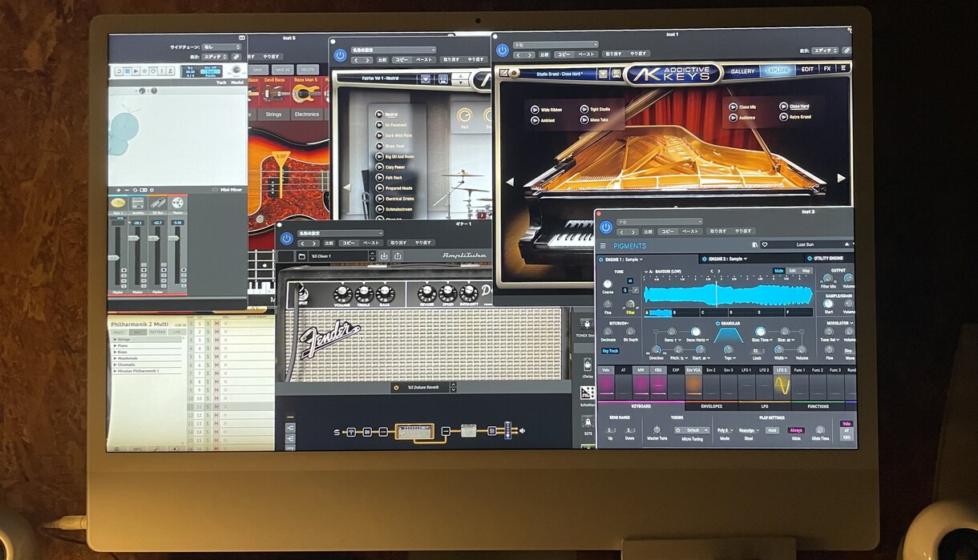
Task: Play the Retro Grand preset in Addictive Keys
Action: click(x=783, y=117)
